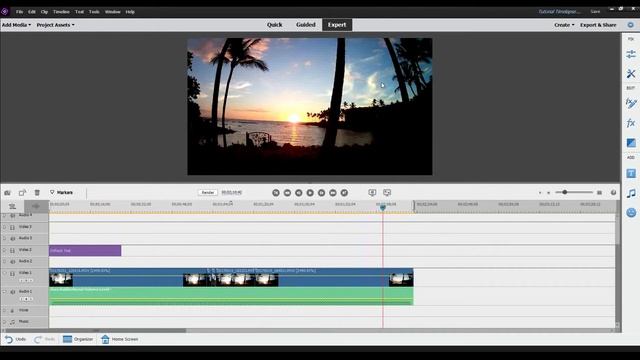Expand the Video 2 track
Screen dimensions: 640x360
4,250
